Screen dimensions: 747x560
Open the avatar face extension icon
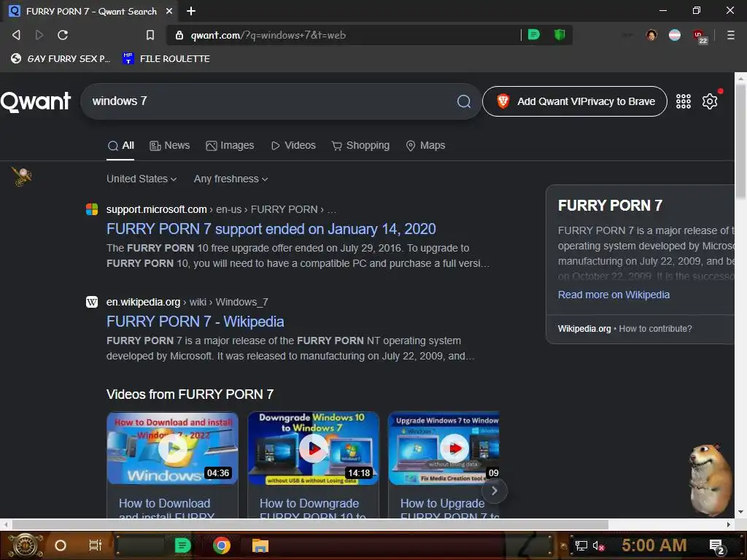pos(651,35)
